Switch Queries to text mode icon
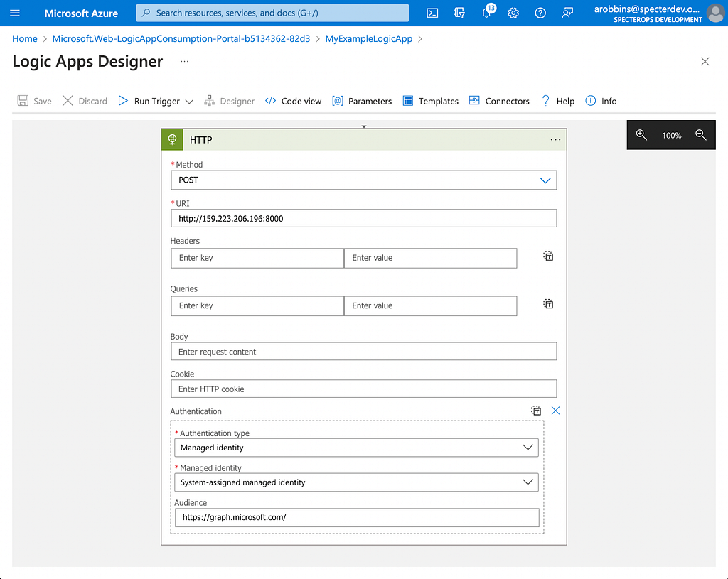Image resolution: width=728 pixels, height=579 pixels. pos(548,304)
